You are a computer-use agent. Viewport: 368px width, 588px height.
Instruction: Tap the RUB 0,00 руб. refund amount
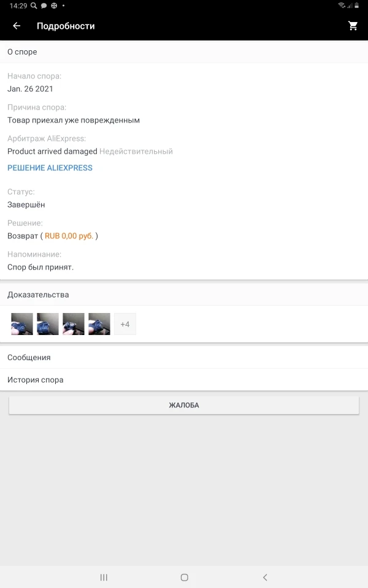[x=69, y=236]
